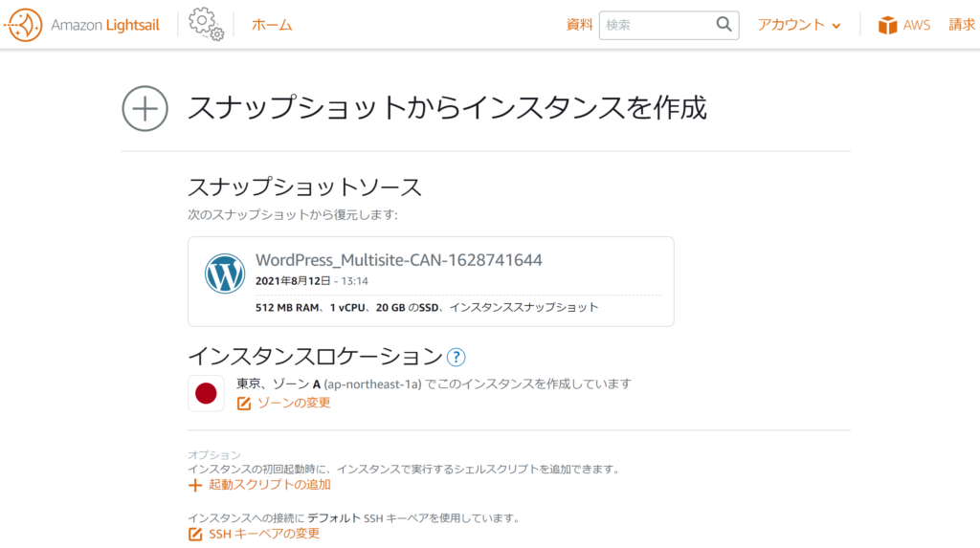Viewport: 980px width, 548px height.
Task: Click the 起動スクリプトの追加 link
Action: pos(264,485)
